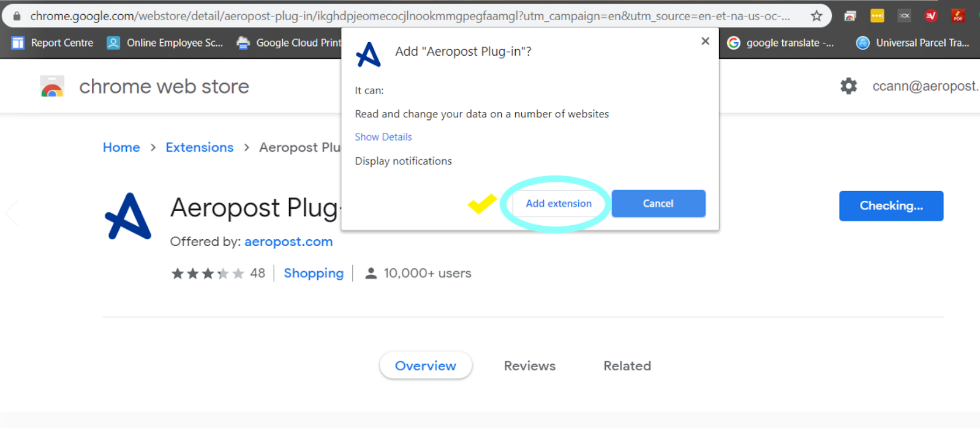Click the gray OX extension icon

click(x=904, y=16)
